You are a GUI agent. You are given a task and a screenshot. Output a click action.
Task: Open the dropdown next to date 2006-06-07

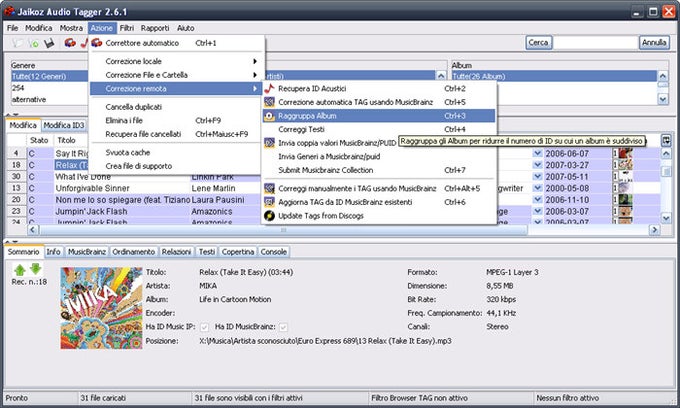coord(538,153)
